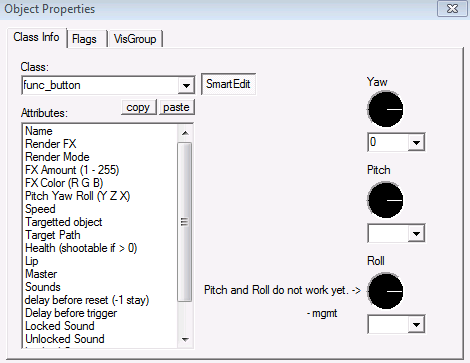Open the Yaw value dropdown arrow
470x363 pixels.
(x=416, y=143)
